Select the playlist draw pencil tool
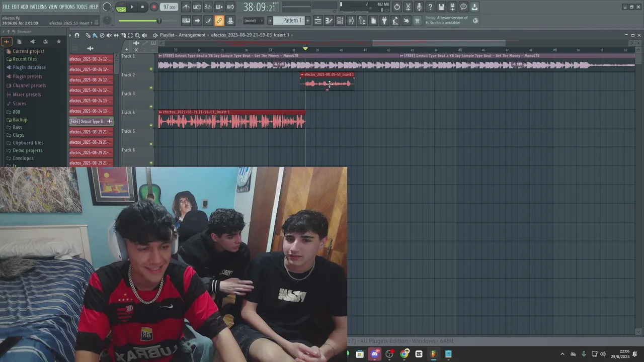This screenshot has height=362, width=644. pos(88,35)
